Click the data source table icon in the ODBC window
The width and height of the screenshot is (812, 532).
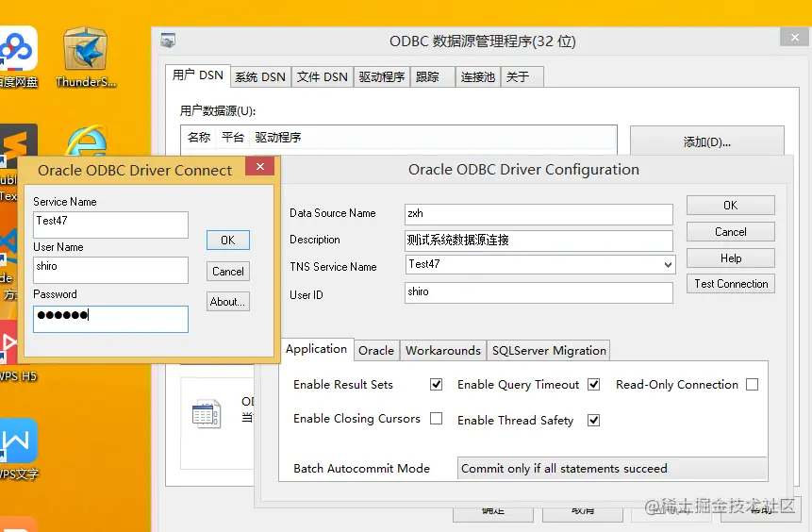(x=207, y=413)
